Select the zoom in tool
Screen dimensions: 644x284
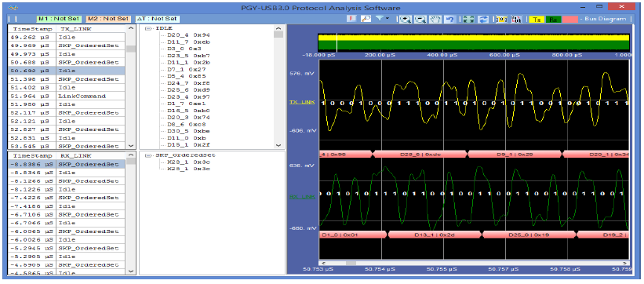406,19
